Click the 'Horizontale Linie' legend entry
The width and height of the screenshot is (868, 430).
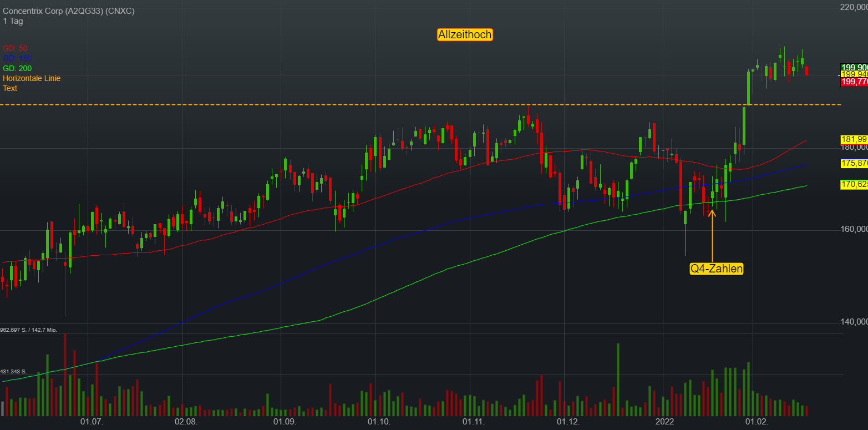[x=32, y=78]
